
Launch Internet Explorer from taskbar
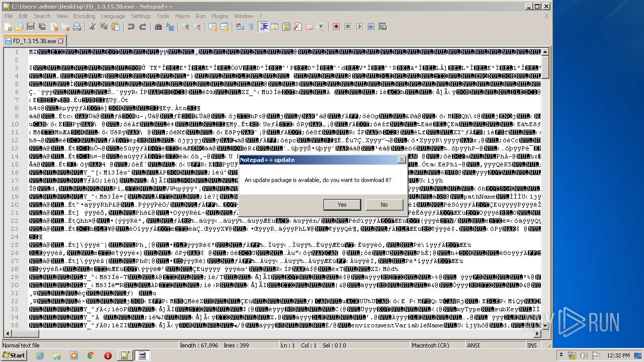coord(40,355)
